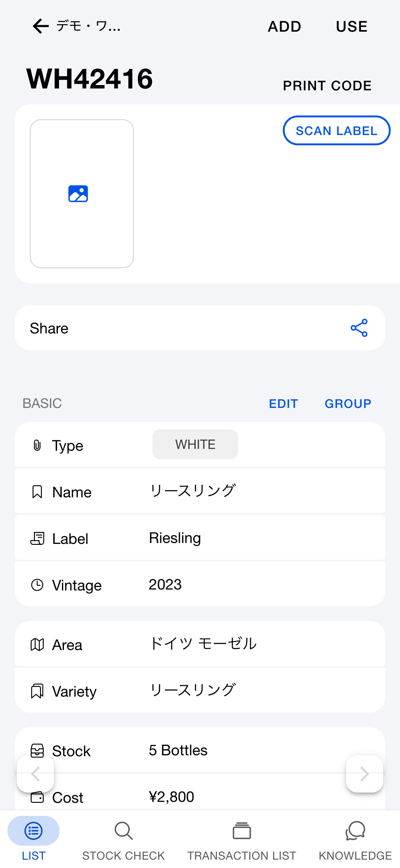Tap the back arrow icon

[x=41, y=26]
